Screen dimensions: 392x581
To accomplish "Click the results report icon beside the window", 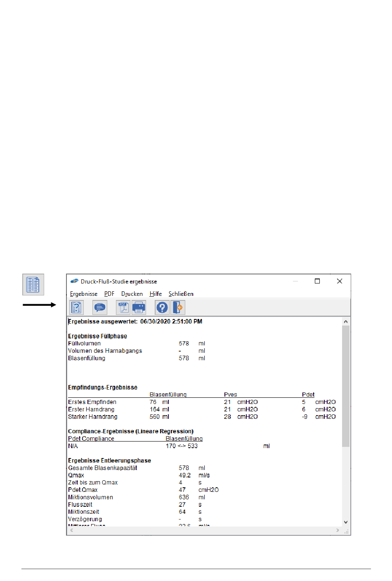I will click(33, 285).
